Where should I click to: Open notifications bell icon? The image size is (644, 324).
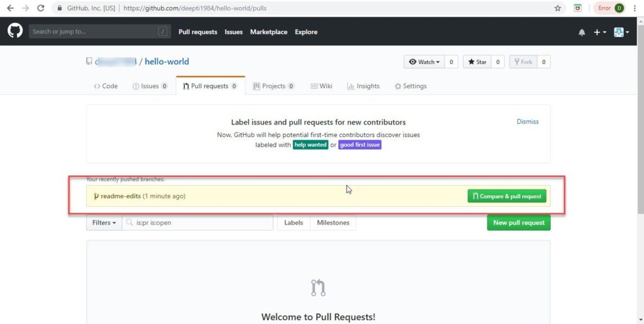tap(582, 32)
